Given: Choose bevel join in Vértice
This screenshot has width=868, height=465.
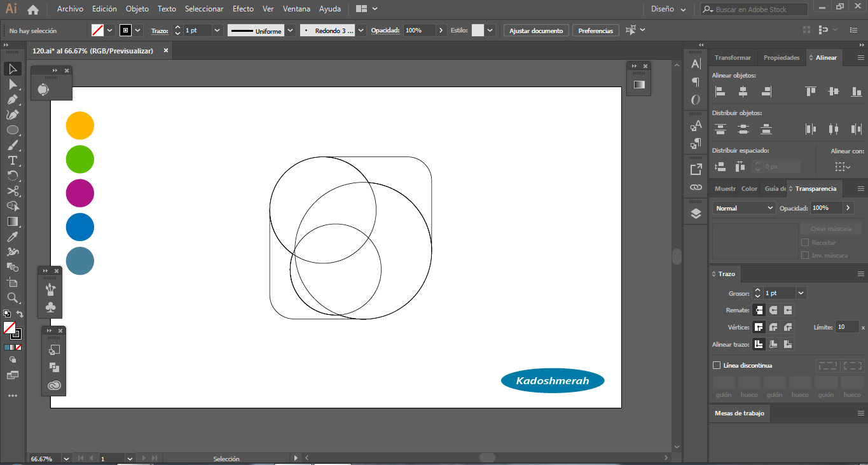Looking at the screenshot, I should tap(788, 328).
